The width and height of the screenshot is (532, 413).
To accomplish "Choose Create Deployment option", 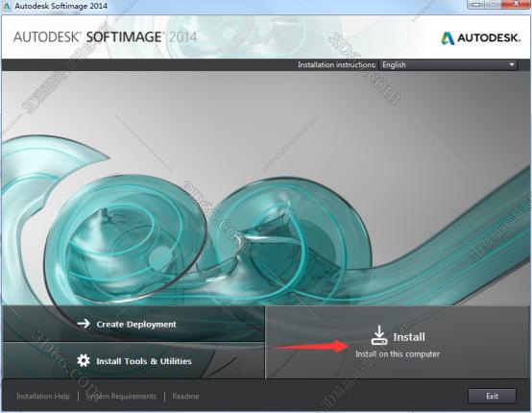I will (133, 324).
